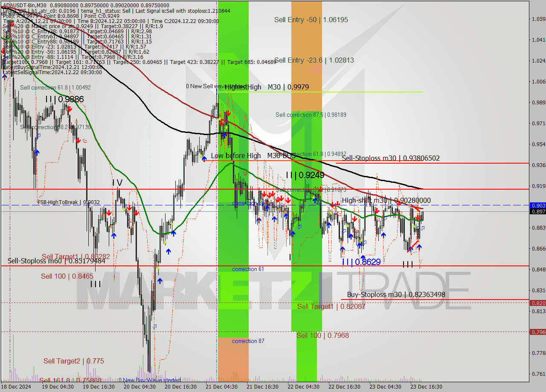Click the 'Sell 100 | 0.7968' label
Image resolution: width=546 pixels, height=392 pixels.
click(322, 336)
